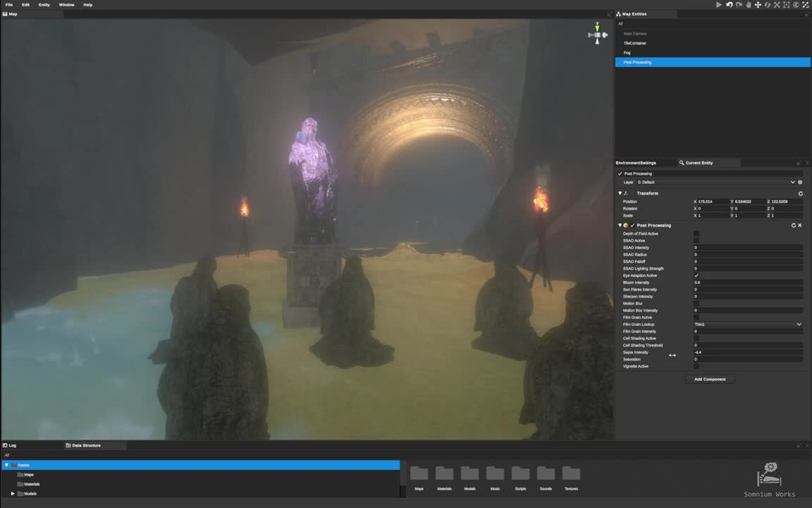Viewport: 812px width, 508px height.
Task: Click the refresh icon on the Transform component
Action: click(x=801, y=193)
